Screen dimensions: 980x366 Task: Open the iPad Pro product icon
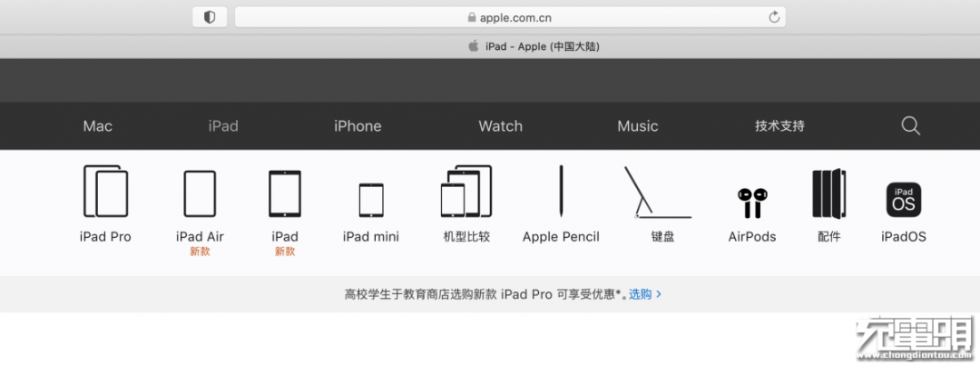pyautogui.click(x=105, y=192)
